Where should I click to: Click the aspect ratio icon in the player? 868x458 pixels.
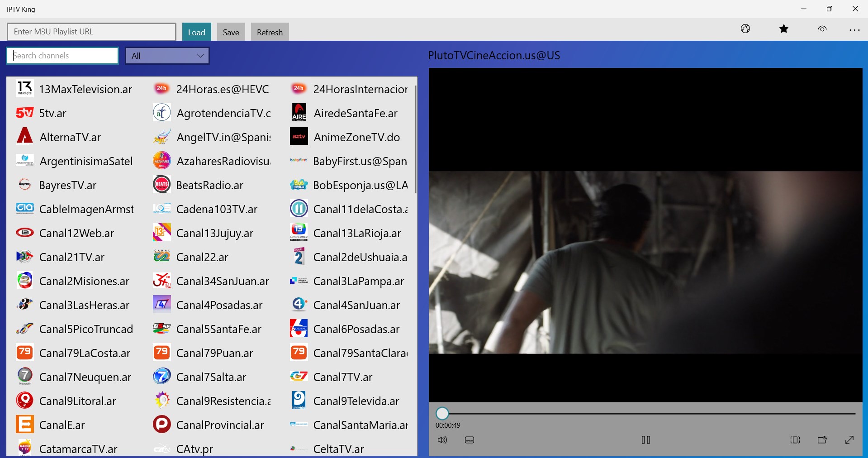tap(795, 439)
